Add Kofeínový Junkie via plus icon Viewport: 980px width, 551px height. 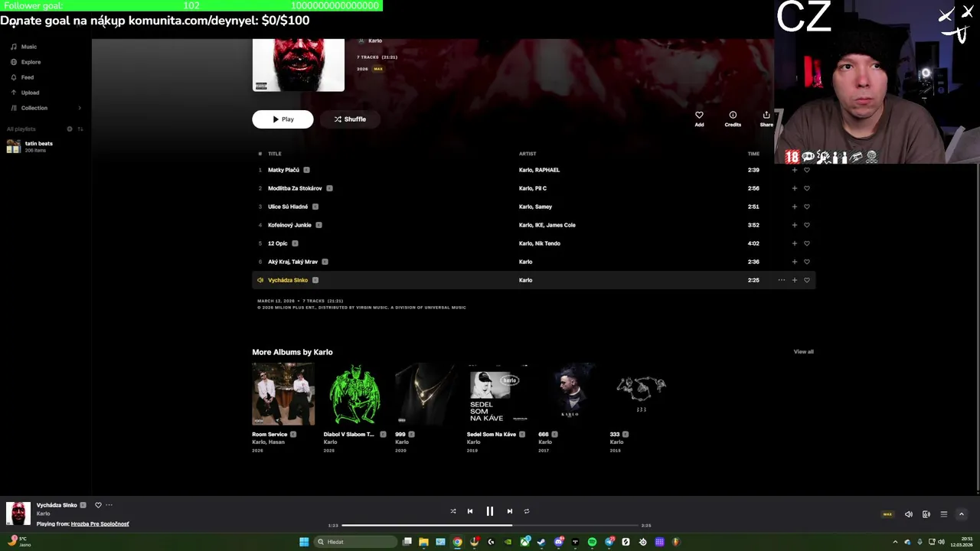point(794,225)
